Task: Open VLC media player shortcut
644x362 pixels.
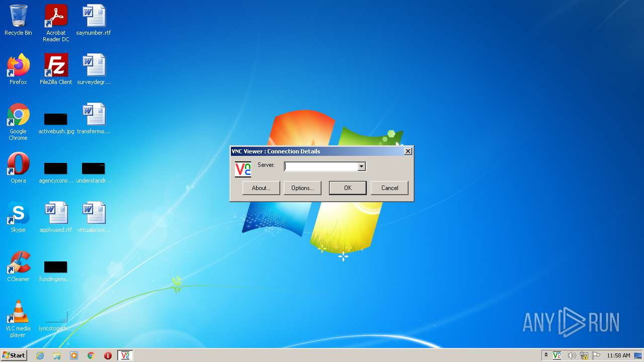Action: pyautogui.click(x=18, y=319)
